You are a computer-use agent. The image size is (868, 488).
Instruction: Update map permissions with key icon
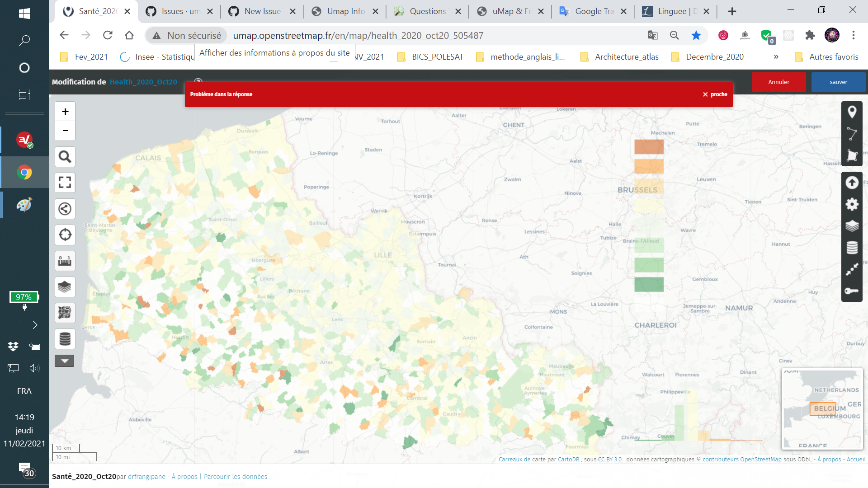pos(852,291)
